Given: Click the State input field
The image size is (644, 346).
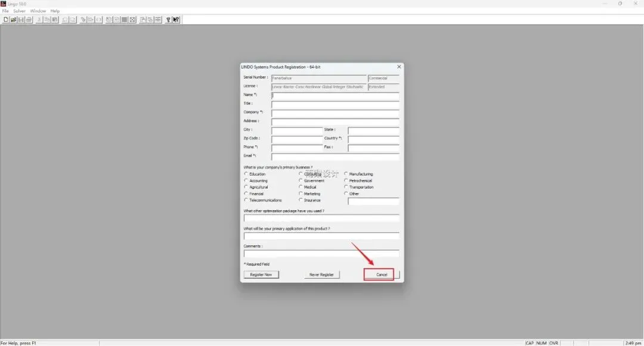Looking at the screenshot, I should click(373, 130).
